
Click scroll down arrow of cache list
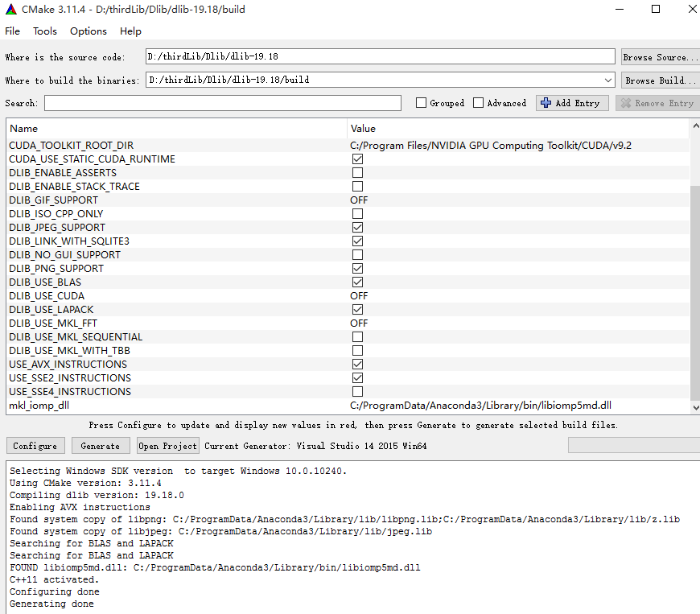[695, 407]
